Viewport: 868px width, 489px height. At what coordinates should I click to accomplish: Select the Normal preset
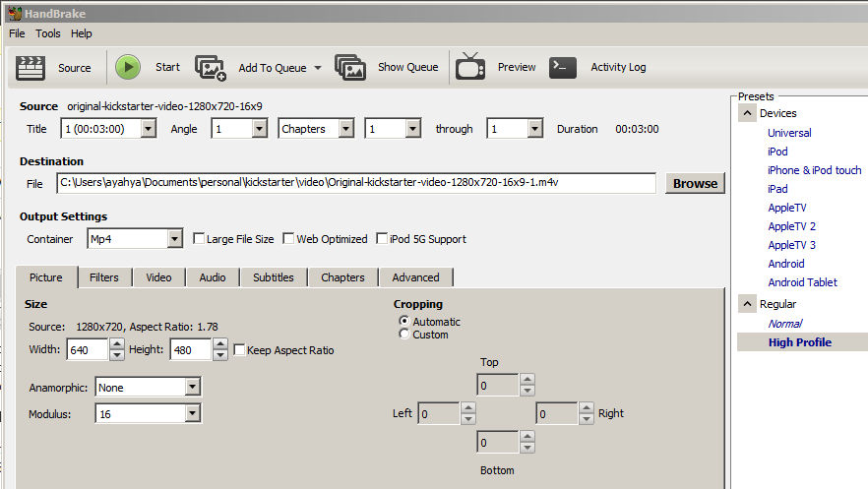(785, 324)
